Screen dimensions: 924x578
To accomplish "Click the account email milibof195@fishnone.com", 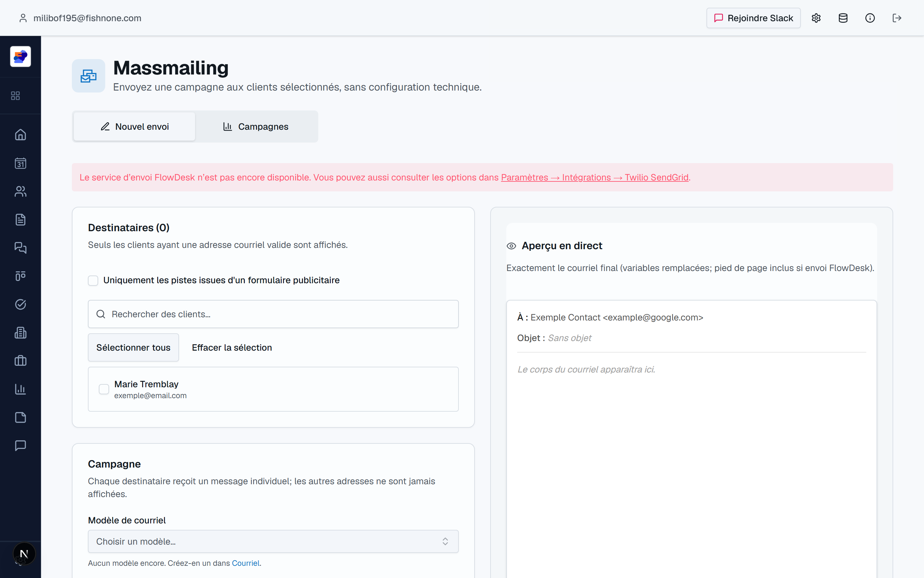I will pos(88,18).
